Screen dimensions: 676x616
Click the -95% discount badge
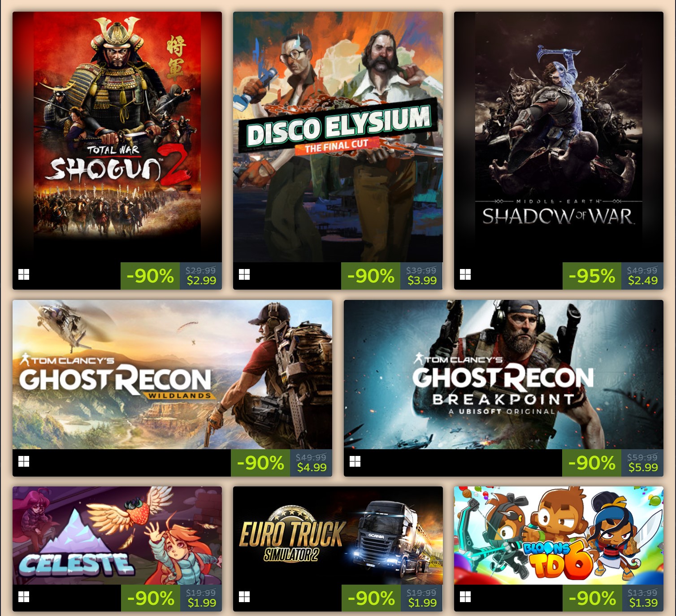[592, 276]
